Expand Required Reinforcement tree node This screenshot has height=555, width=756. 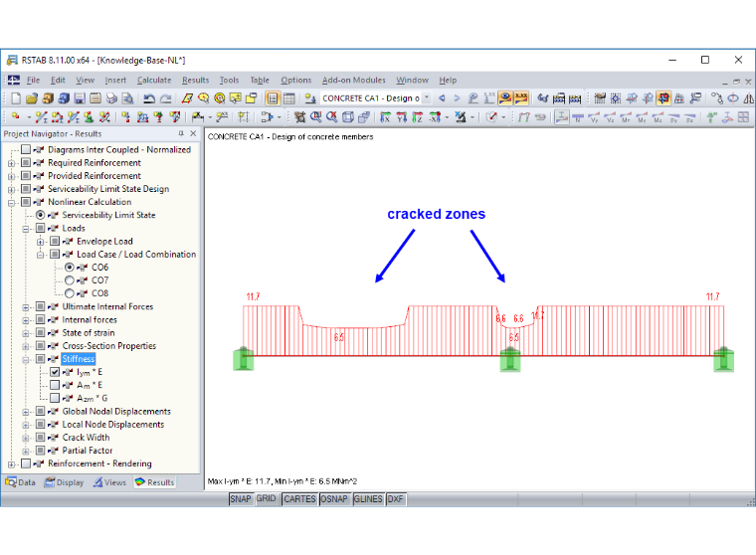(x=11, y=163)
